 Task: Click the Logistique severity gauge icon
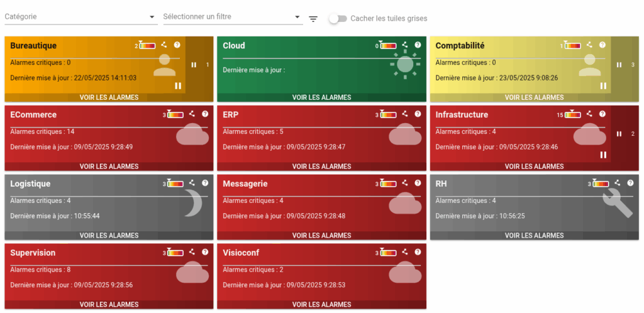tap(175, 184)
